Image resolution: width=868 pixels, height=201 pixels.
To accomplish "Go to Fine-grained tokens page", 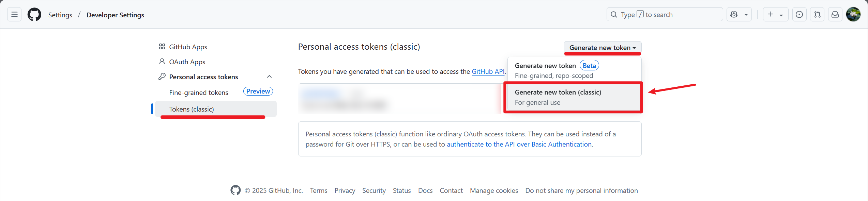I will [x=199, y=93].
